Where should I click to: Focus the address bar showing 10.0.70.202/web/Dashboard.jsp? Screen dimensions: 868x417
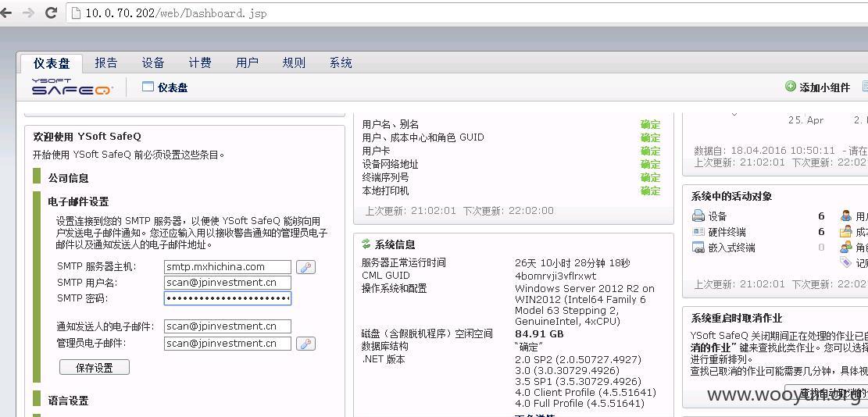tap(466, 12)
